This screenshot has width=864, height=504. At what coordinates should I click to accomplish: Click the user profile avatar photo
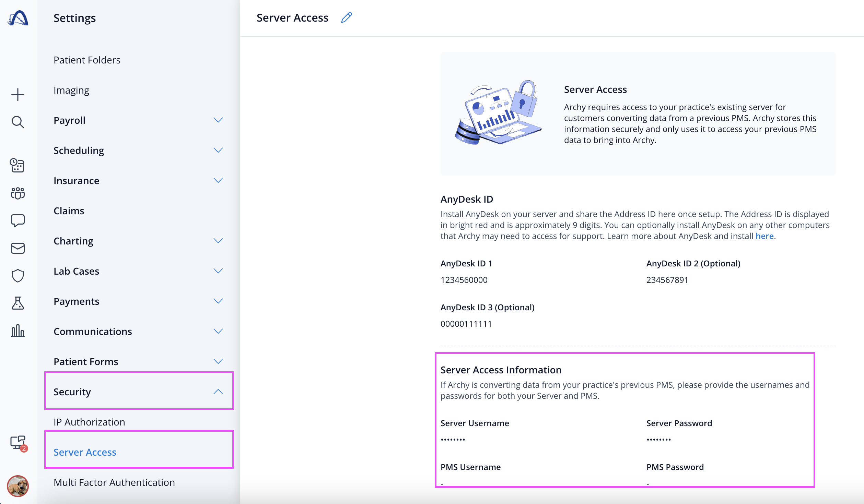click(18, 486)
